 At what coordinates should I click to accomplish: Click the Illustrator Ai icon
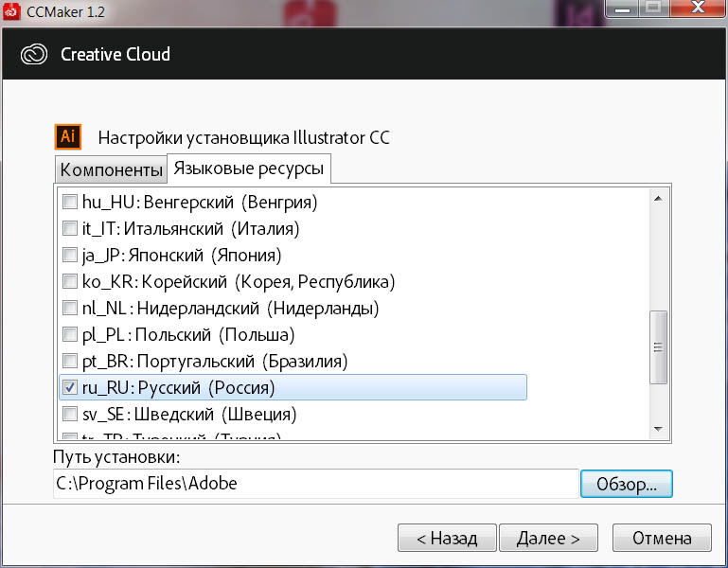tap(68, 136)
